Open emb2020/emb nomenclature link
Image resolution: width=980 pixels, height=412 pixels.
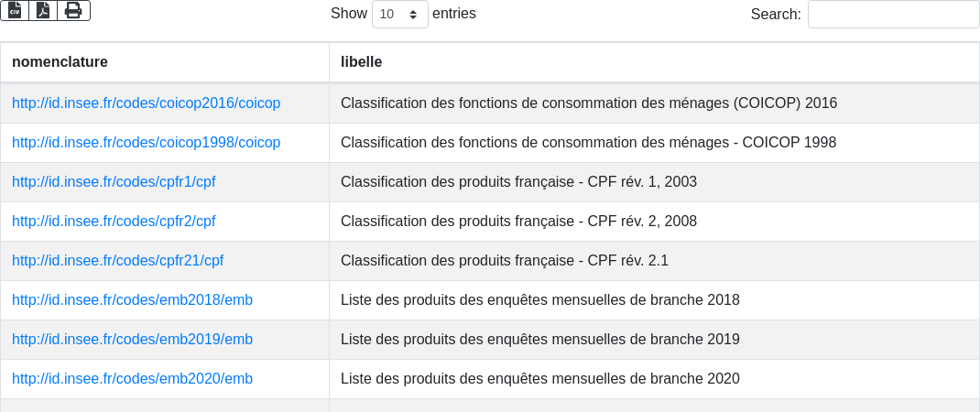133,379
